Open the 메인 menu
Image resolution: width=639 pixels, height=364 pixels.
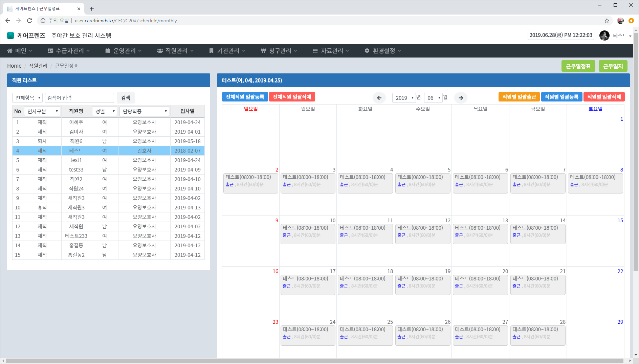tap(20, 51)
